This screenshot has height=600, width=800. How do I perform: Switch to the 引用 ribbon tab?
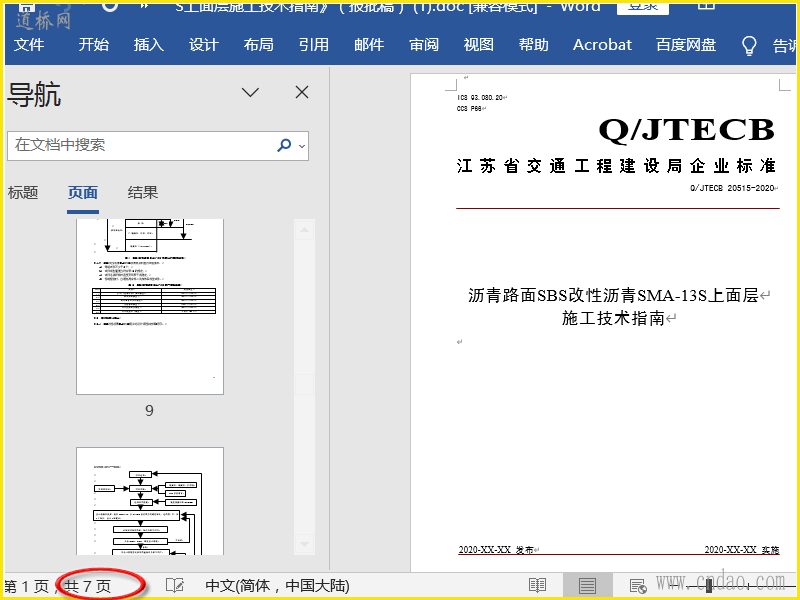(x=314, y=45)
